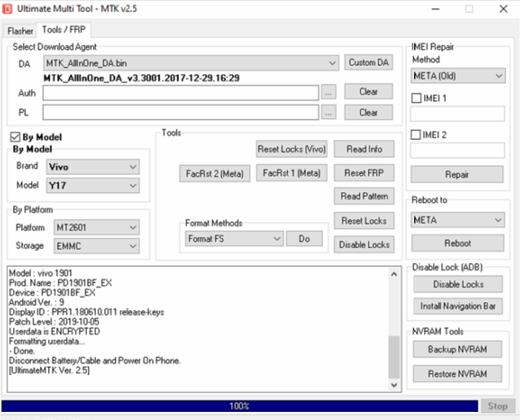
Task: Open the Model dropdown showing Y17
Action: point(93,186)
